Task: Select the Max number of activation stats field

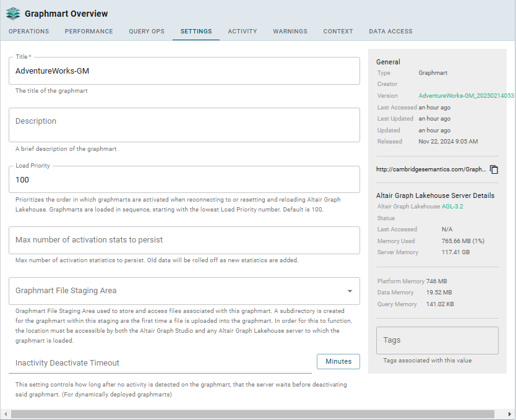Action: pos(184,240)
